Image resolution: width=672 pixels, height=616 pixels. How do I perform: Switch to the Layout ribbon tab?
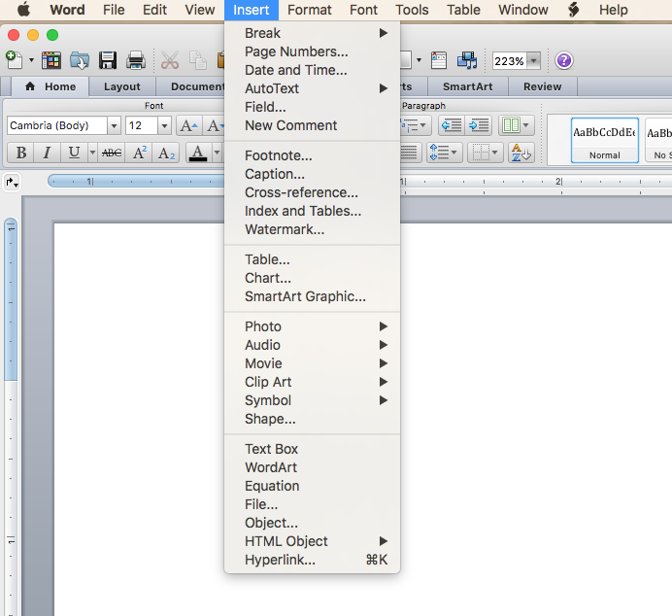122,86
